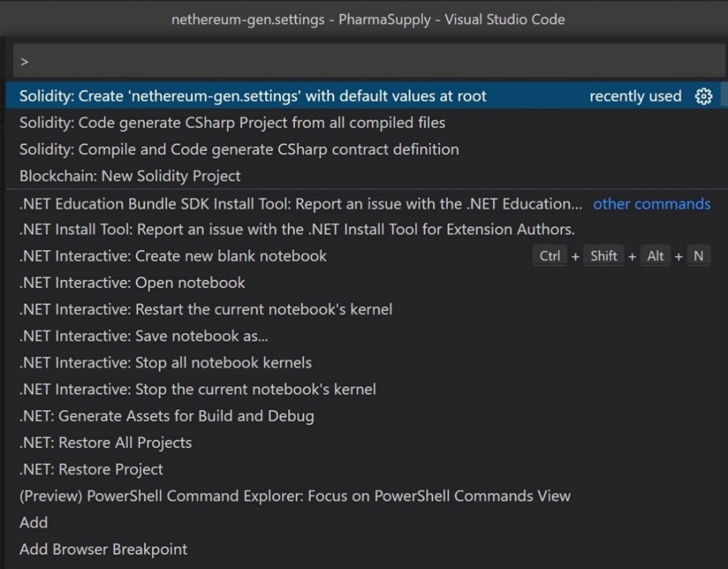The height and width of the screenshot is (569, 728).
Task: Select Blockchain: New Solidity Project command
Action: coord(130,176)
